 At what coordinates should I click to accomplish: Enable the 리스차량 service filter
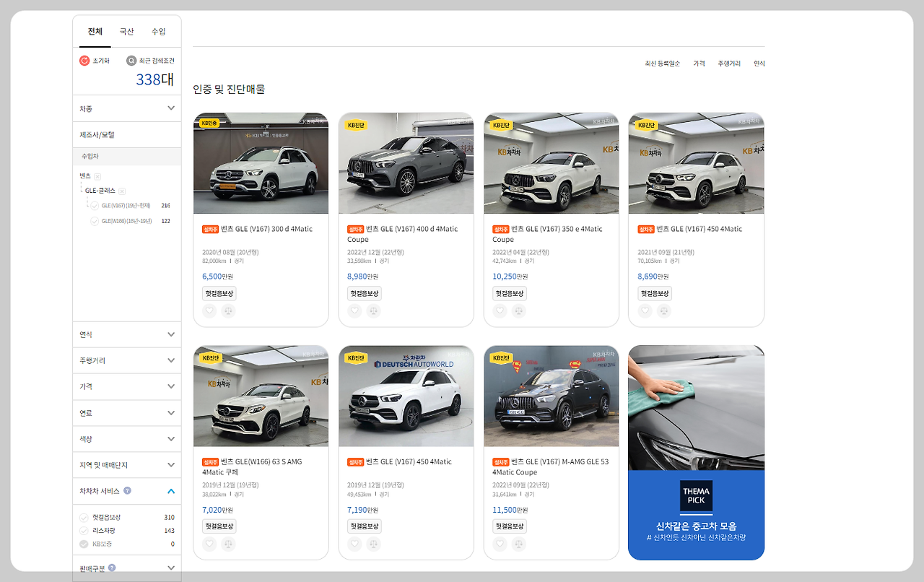tap(84, 530)
